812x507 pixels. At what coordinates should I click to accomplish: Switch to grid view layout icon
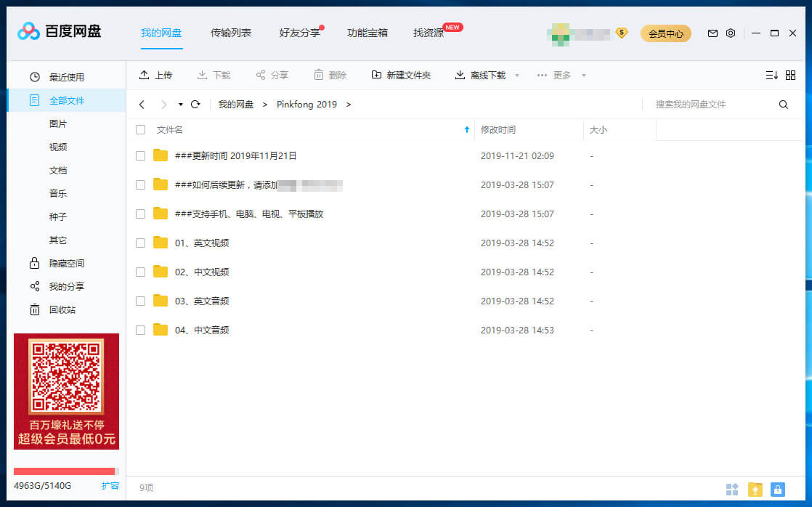[x=791, y=76]
